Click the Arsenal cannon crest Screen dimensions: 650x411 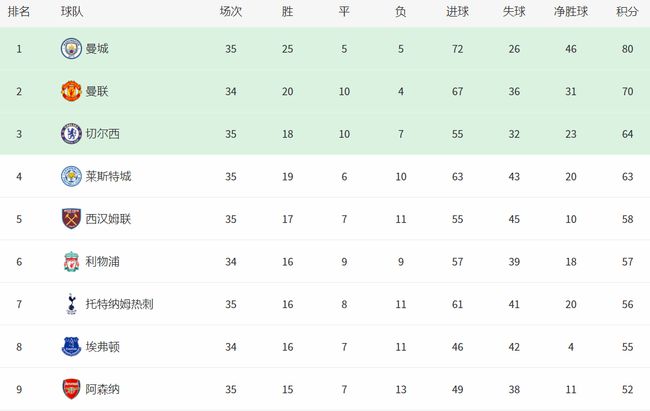[71, 389]
